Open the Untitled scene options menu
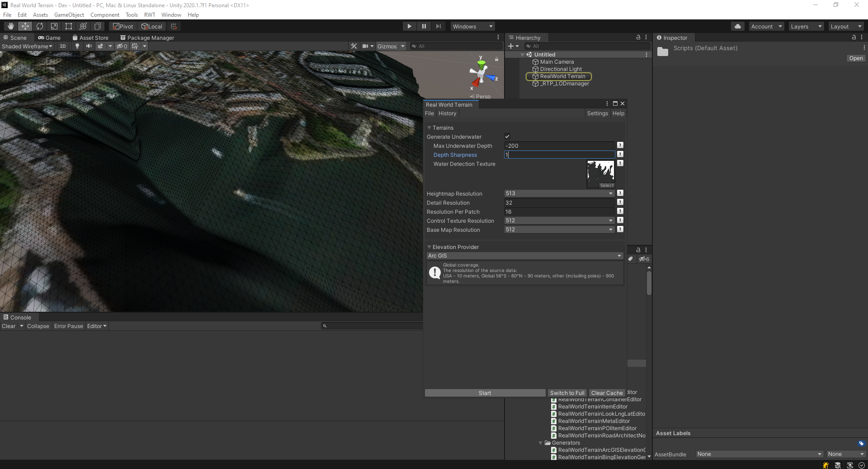This screenshot has height=469, width=868. [x=646, y=55]
